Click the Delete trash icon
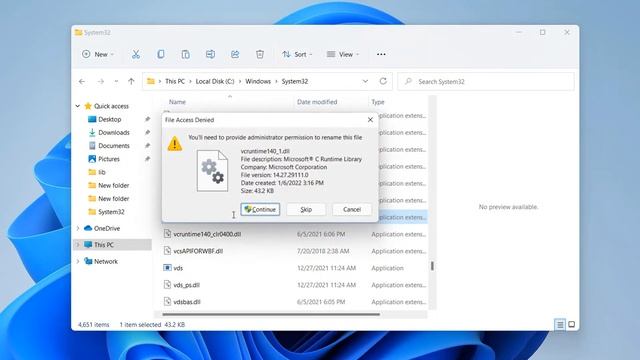This screenshot has height=360, width=640. coord(260,54)
